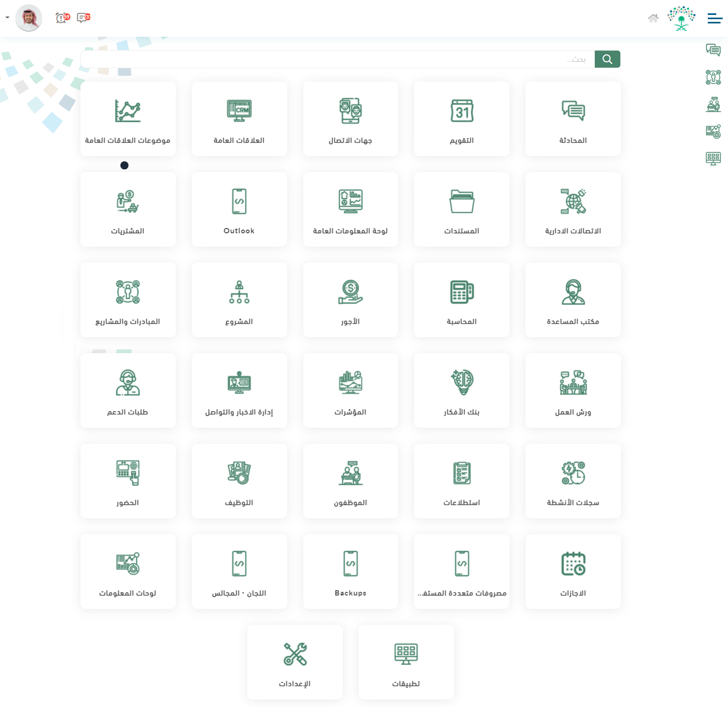Viewport: 728px width, 717px height.
Task: Open the alarm reminders notification icon
Action: click(x=62, y=18)
